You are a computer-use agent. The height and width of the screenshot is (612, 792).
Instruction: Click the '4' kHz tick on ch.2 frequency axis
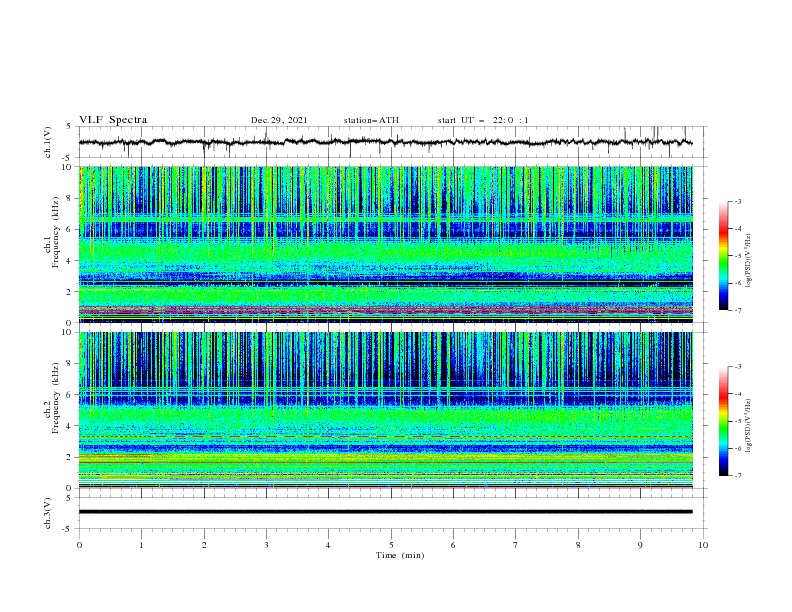coord(71,426)
